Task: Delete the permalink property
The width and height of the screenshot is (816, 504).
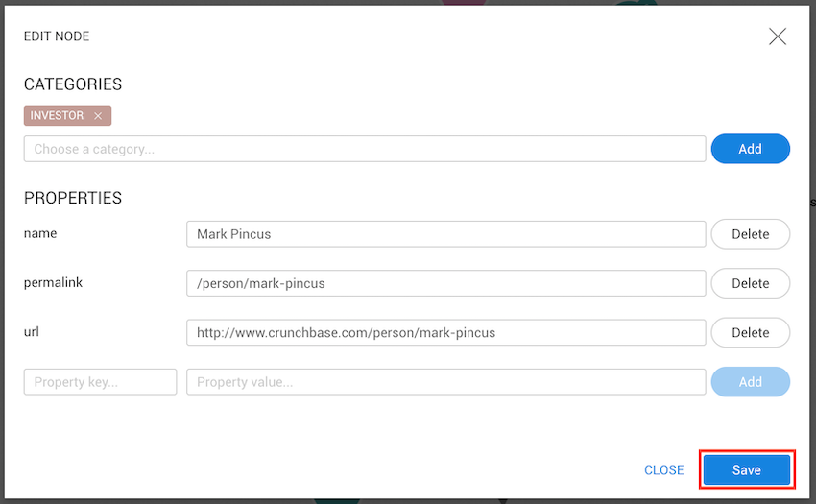Action: pos(750,283)
